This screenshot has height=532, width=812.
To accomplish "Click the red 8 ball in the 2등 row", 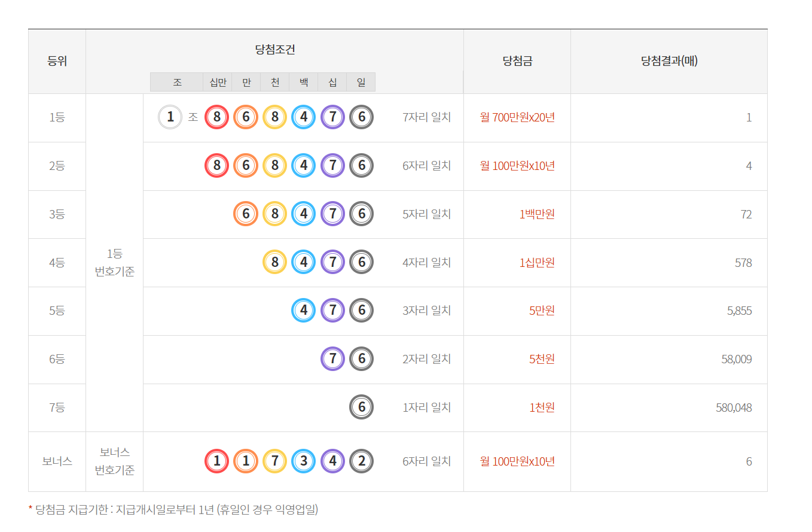I will 217,166.
